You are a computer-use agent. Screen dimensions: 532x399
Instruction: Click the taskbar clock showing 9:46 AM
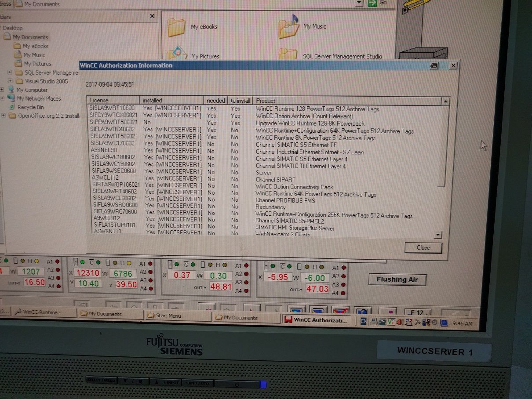462,324
